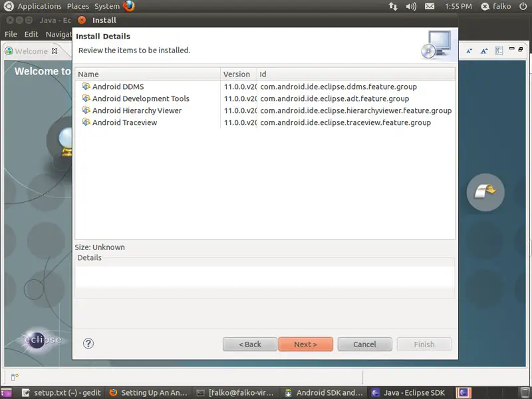
Task: Click the reduce font size icon
Action: coord(469,51)
